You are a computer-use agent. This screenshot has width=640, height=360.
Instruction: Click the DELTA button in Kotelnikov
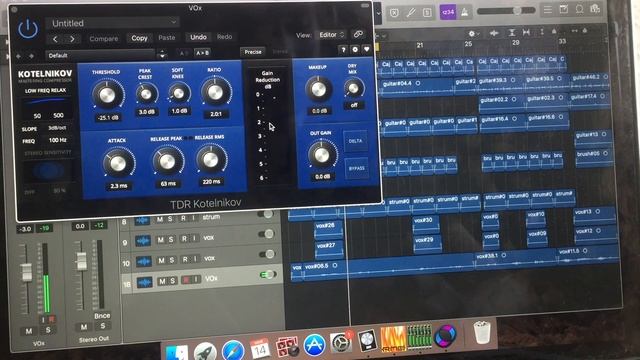coord(355,141)
